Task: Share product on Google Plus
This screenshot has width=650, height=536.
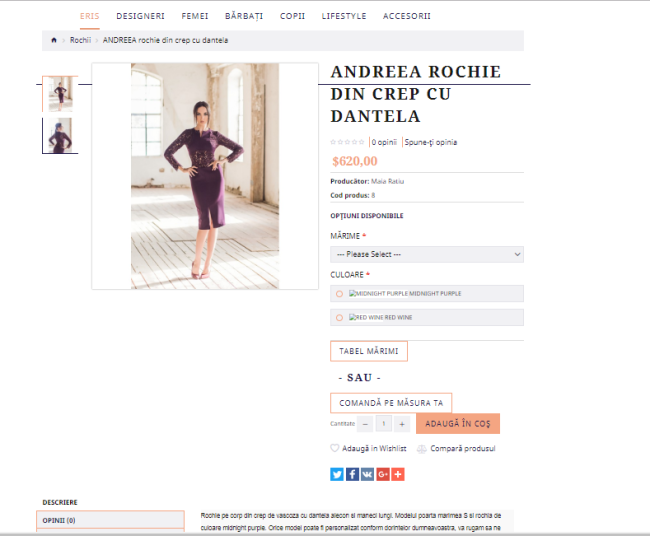Action: (383, 474)
